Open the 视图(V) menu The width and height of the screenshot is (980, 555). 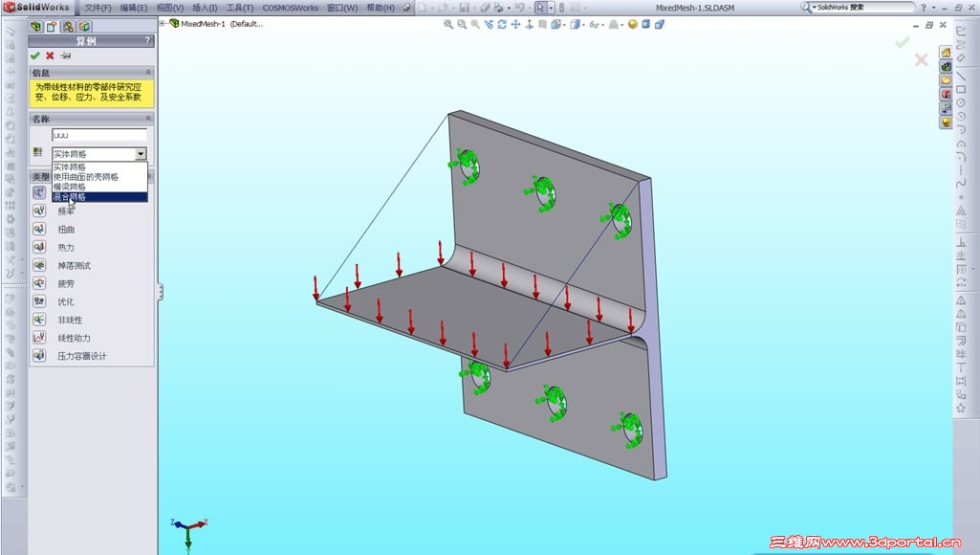coord(170,9)
